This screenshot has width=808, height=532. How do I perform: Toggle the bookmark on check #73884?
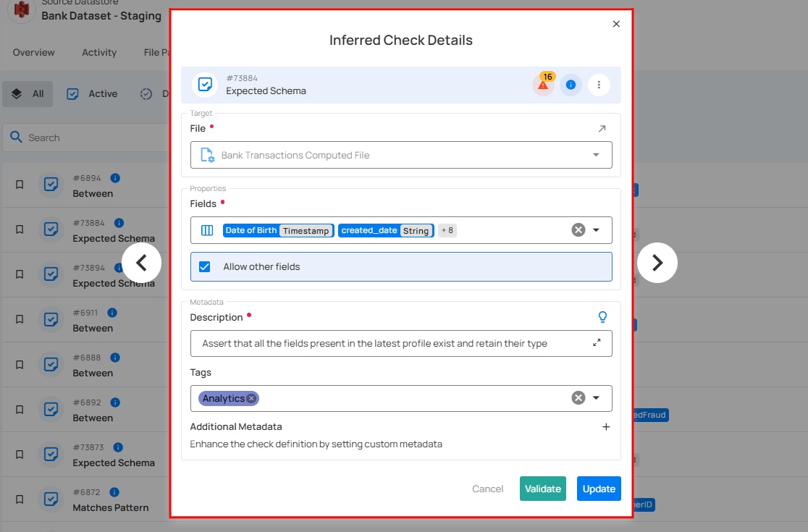point(20,229)
